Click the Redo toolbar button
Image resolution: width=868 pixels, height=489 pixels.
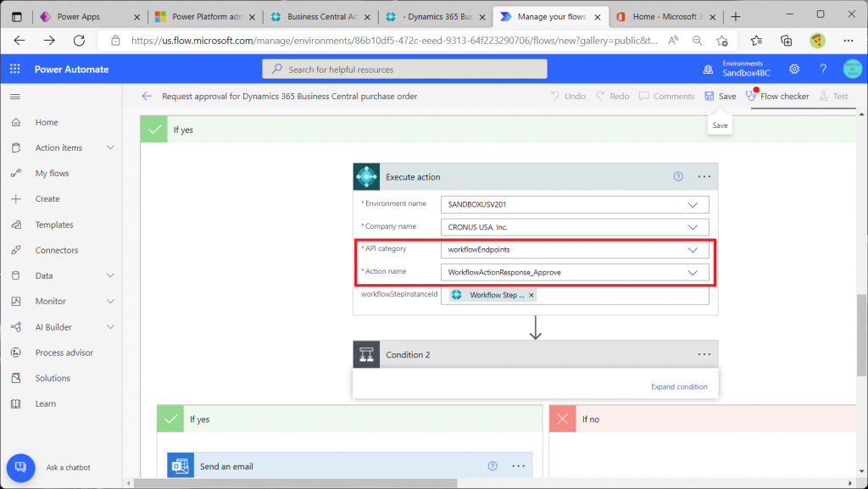(x=613, y=97)
